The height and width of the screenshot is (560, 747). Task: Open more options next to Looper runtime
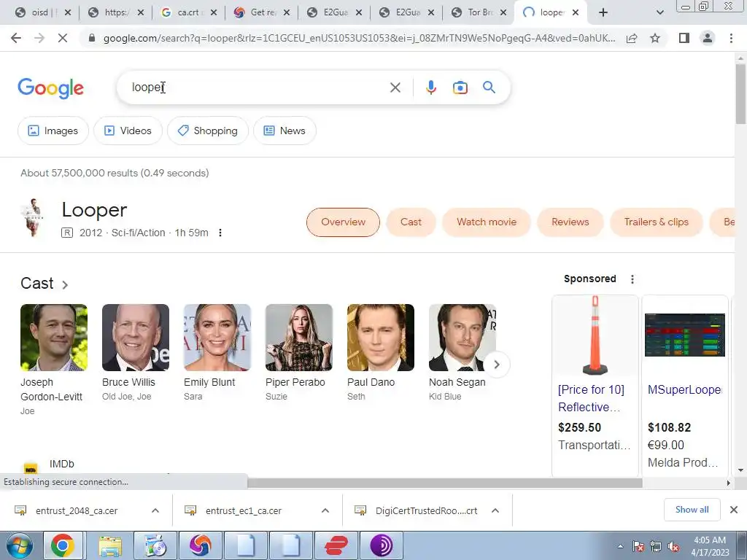(x=220, y=233)
